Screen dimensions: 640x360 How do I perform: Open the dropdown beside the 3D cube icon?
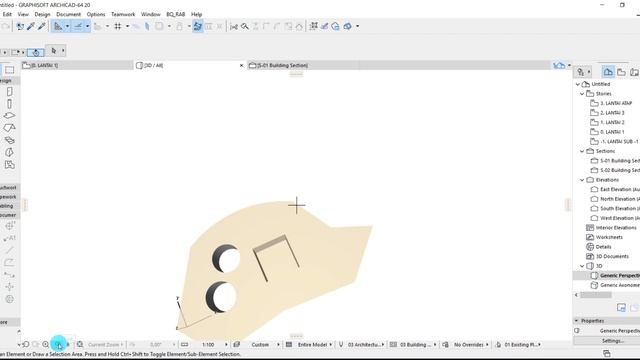click(x=358, y=27)
